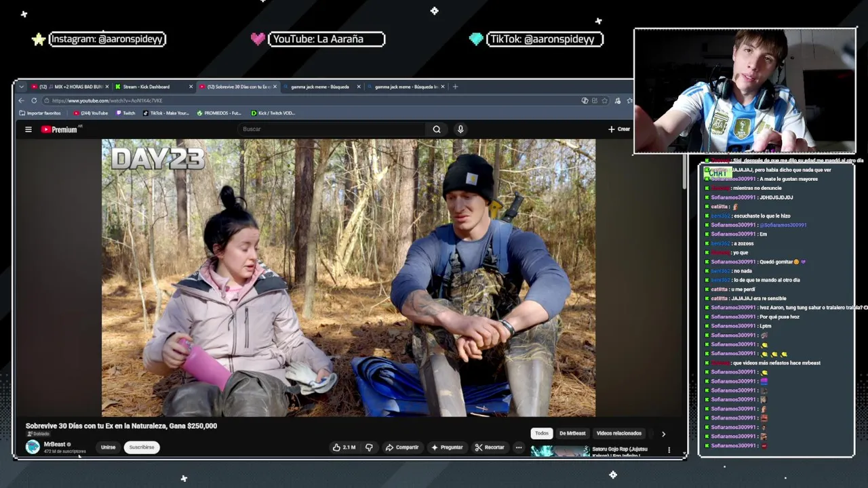The image size is (868, 488).
Task: Open MrBeast channel avatar
Action: pyautogui.click(x=33, y=447)
